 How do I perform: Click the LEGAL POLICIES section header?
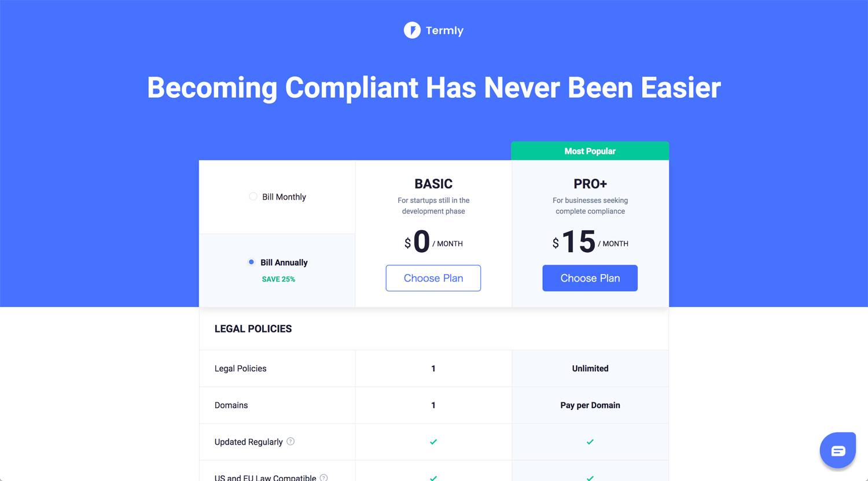pyautogui.click(x=253, y=329)
